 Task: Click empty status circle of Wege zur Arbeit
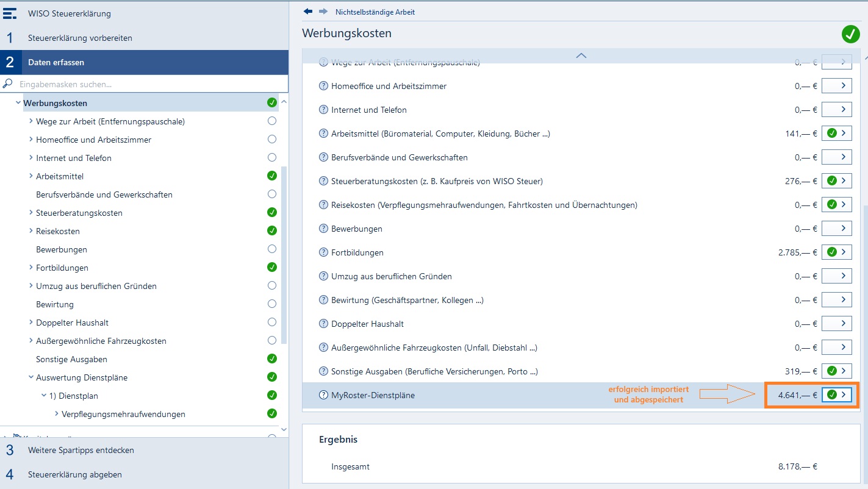(x=272, y=121)
